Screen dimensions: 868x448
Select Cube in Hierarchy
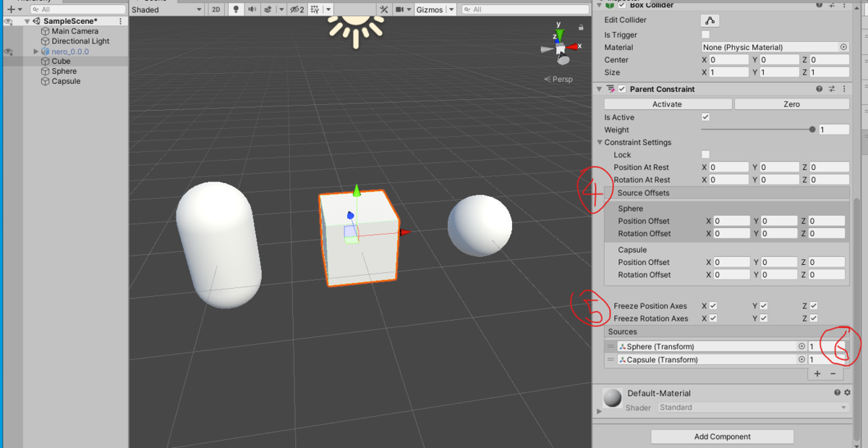click(x=61, y=62)
